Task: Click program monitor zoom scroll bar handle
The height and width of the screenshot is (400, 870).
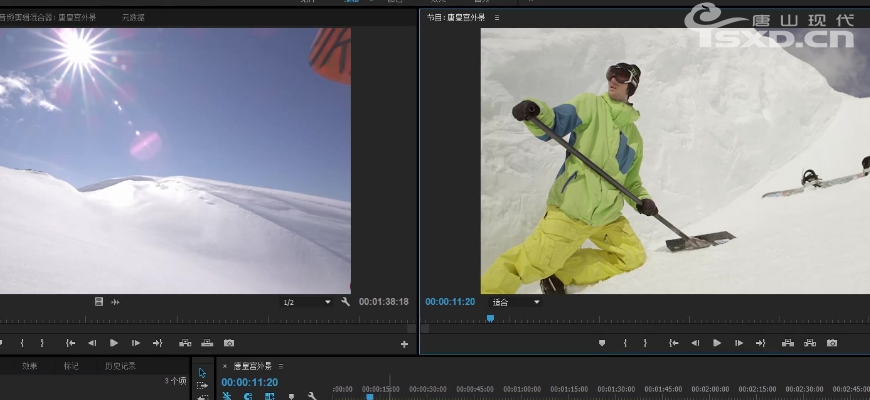Action: [425, 328]
